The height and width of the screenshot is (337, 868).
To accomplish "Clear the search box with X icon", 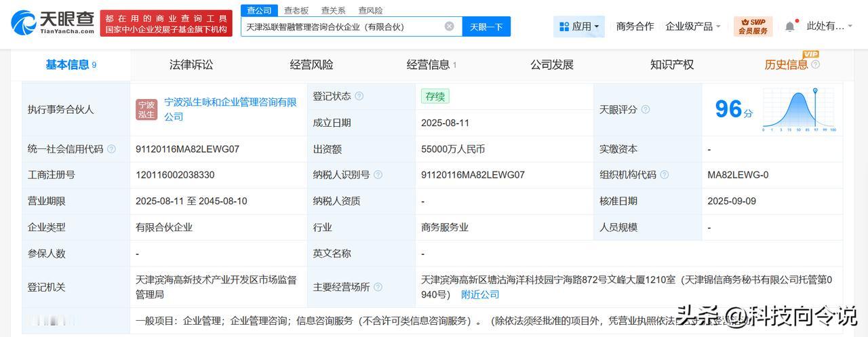I will click(x=450, y=26).
